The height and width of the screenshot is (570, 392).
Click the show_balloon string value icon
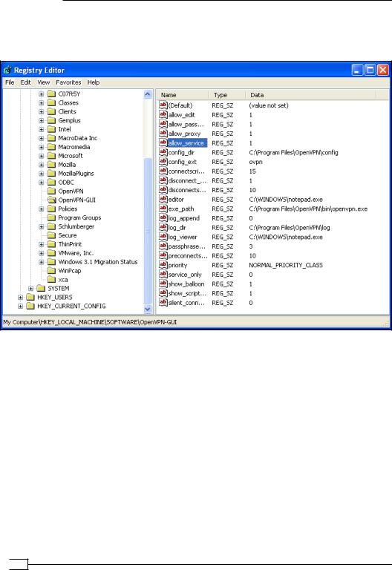163,284
